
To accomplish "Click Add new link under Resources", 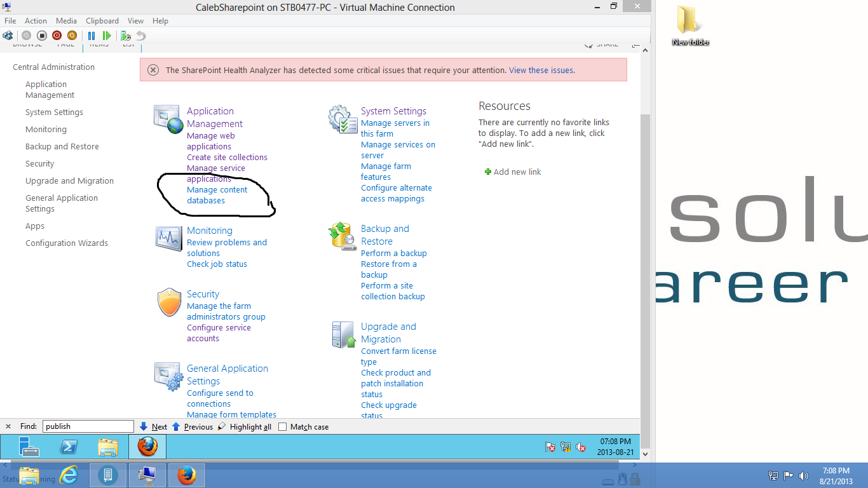I will pyautogui.click(x=513, y=172).
